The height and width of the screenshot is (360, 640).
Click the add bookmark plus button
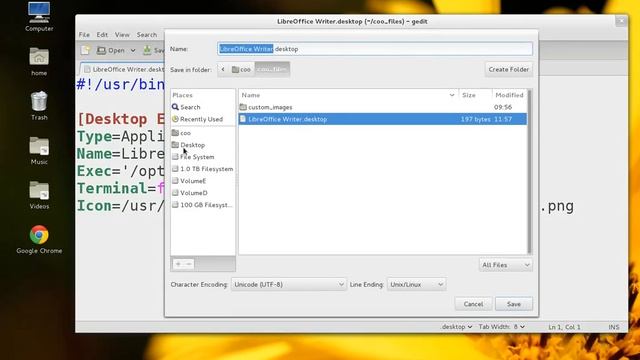178,264
